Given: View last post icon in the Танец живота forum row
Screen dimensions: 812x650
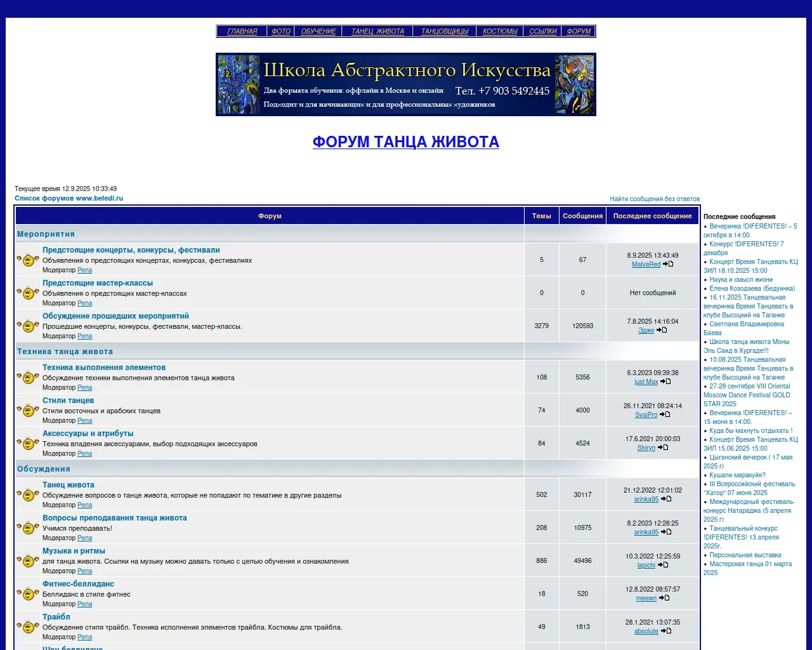Looking at the screenshot, I should [666, 499].
